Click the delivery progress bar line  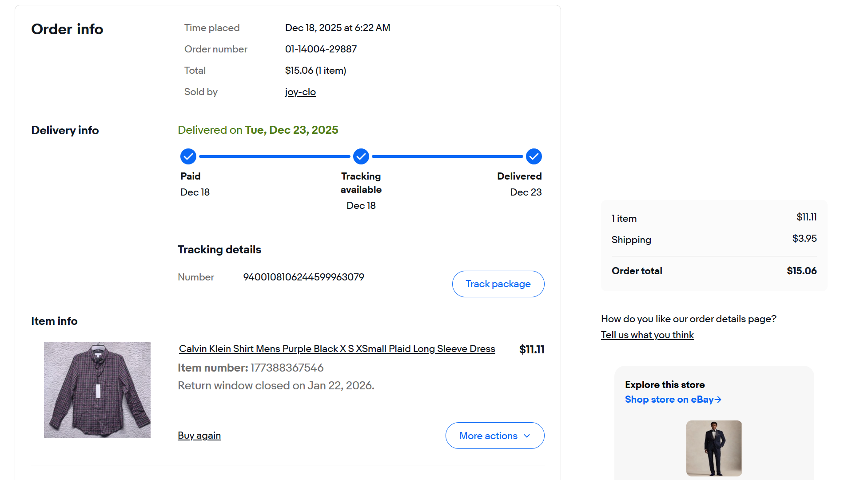point(275,156)
